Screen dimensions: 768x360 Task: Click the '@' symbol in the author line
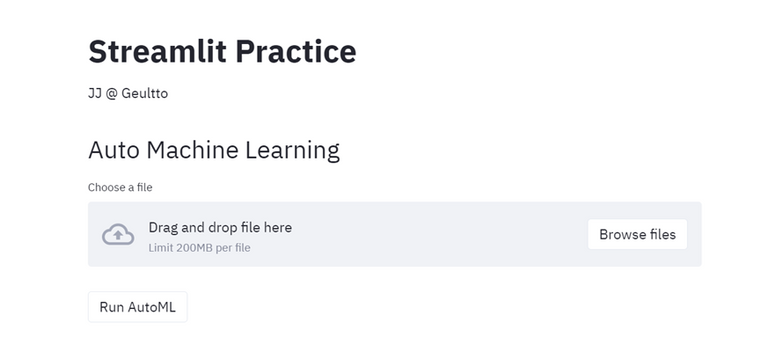(x=111, y=94)
